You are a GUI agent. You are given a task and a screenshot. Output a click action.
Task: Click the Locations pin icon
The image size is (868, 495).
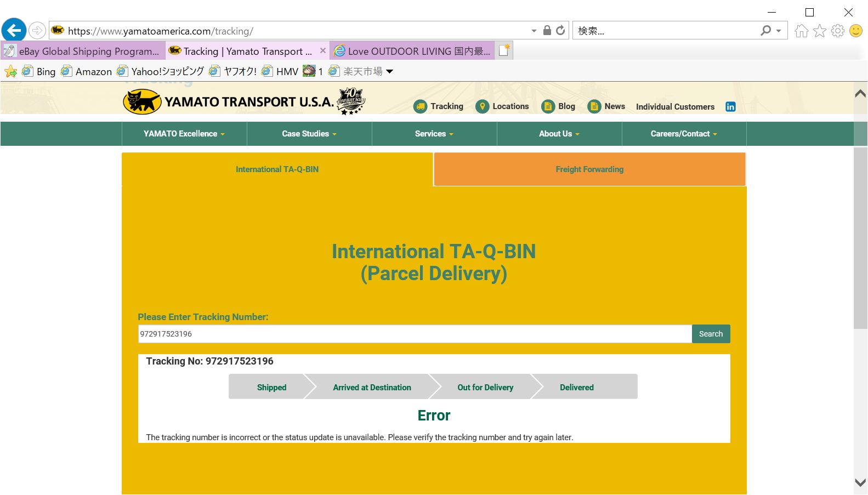(x=482, y=106)
